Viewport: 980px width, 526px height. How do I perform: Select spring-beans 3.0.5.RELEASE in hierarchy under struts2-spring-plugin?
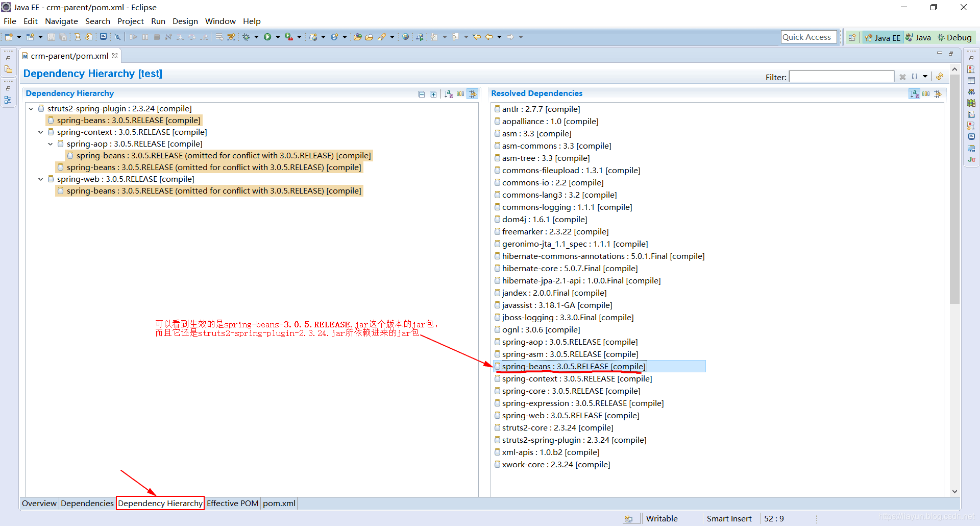pyautogui.click(x=124, y=121)
